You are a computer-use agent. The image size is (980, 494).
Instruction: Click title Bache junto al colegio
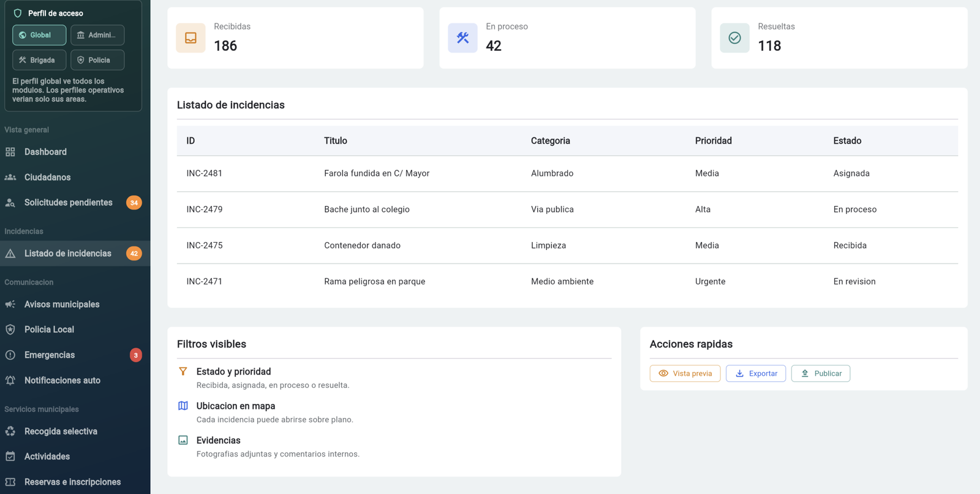coord(367,210)
